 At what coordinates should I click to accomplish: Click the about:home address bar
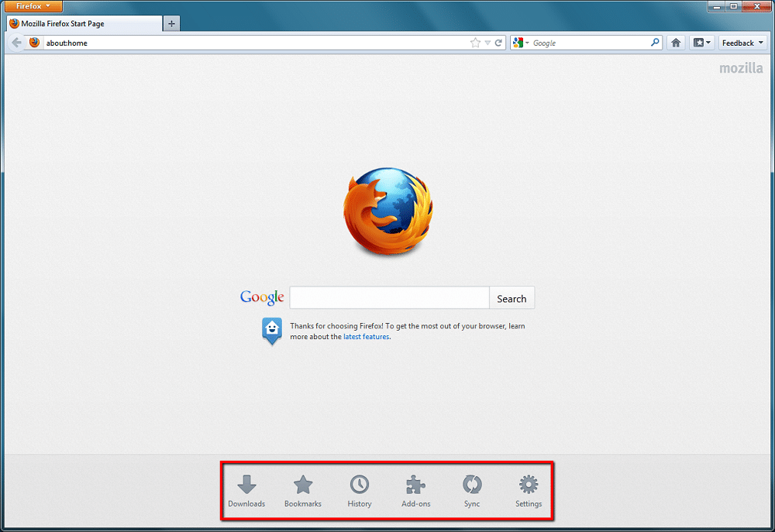[256, 43]
